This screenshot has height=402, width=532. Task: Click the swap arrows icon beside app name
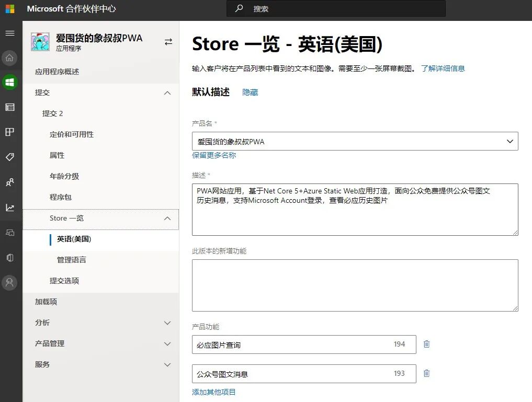pos(167,42)
